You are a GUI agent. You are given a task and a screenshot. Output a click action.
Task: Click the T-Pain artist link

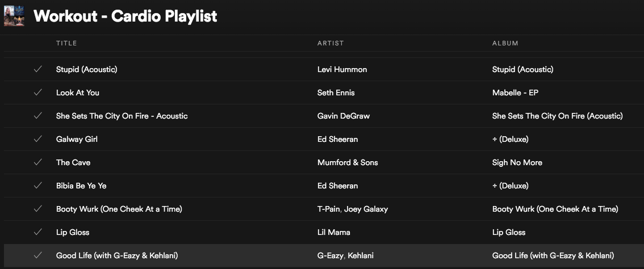click(328, 209)
